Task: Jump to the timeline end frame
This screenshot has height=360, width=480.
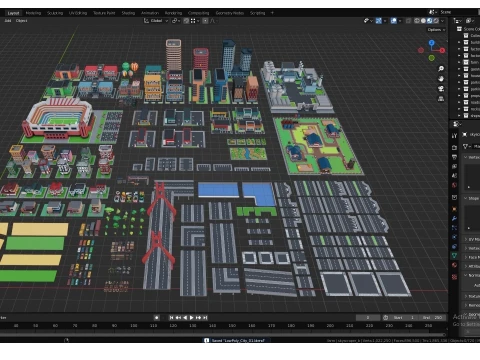Action: click(x=205, y=318)
